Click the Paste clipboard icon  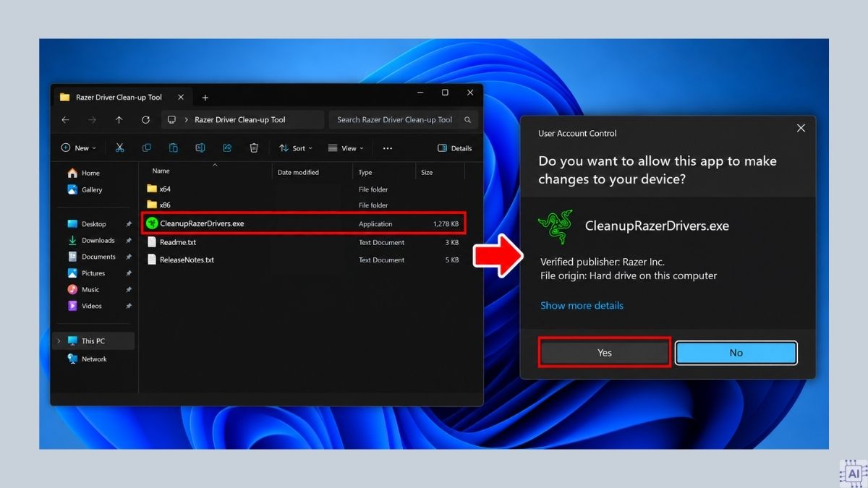point(174,148)
